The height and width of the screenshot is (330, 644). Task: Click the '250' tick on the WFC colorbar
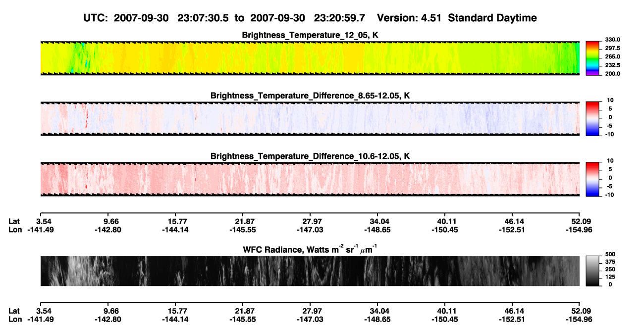coord(610,270)
